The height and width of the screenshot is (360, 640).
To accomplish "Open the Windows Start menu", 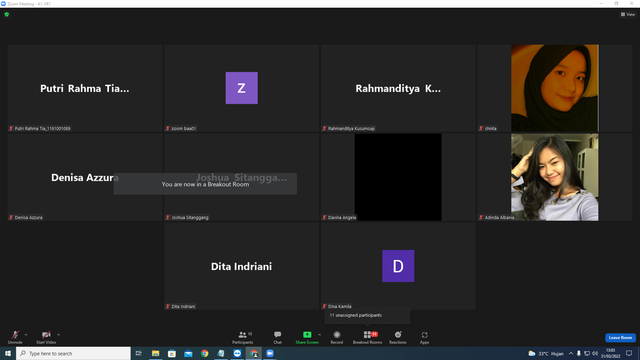I will point(8,353).
